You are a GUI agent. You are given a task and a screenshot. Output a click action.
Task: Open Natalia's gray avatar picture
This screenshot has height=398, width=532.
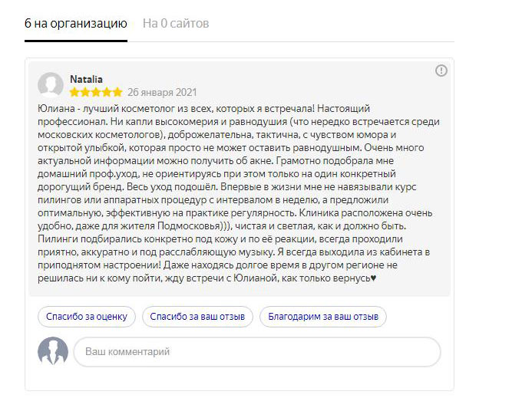51,85
